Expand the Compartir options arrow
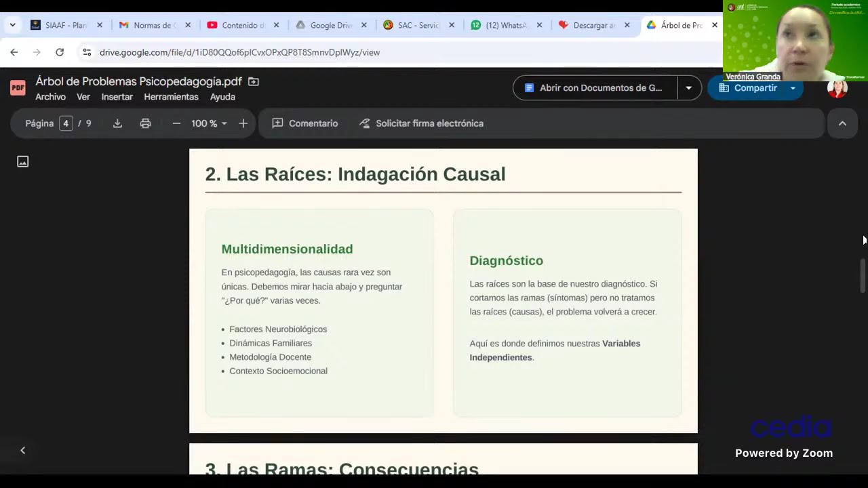 (x=793, y=88)
